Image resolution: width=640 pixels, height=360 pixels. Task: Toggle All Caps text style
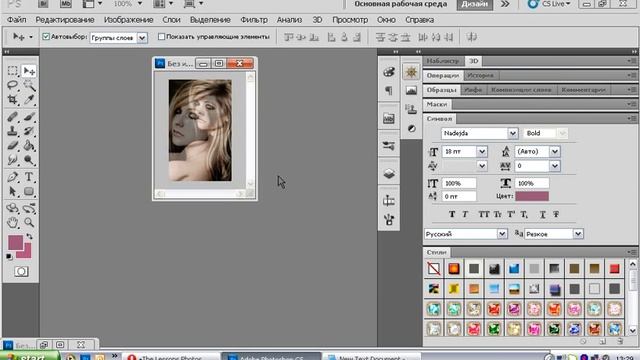[484, 214]
